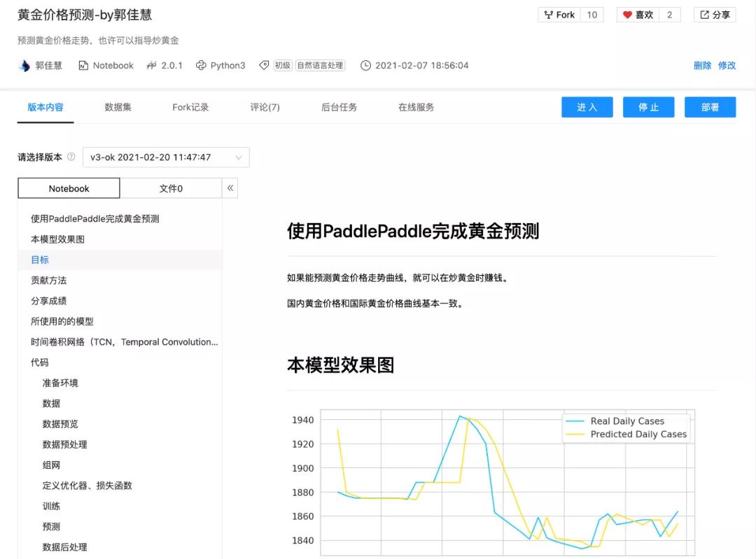Click the Python3 environment icon
This screenshot has width=756, height=559.
click(201, 66)
